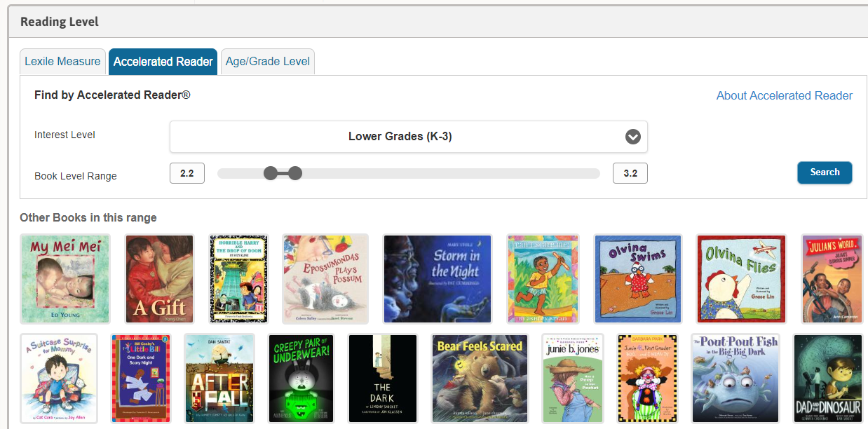Image resolution: width=868 pixels, height=429 pixels.
Task: Click the Find by Accelerated Reader heading
Action: point(112,95)
